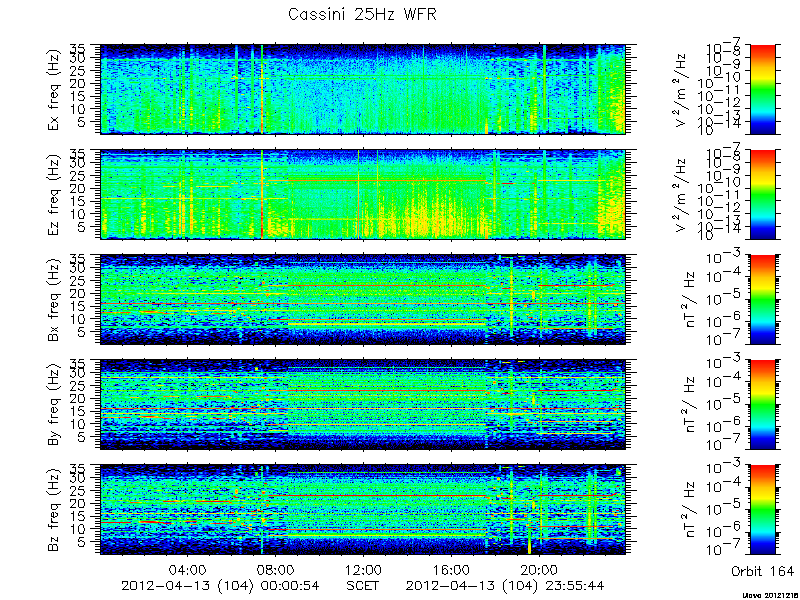
Task: Select the Bx freq (Hz) axis label
Action: click(x=55, y=299)
